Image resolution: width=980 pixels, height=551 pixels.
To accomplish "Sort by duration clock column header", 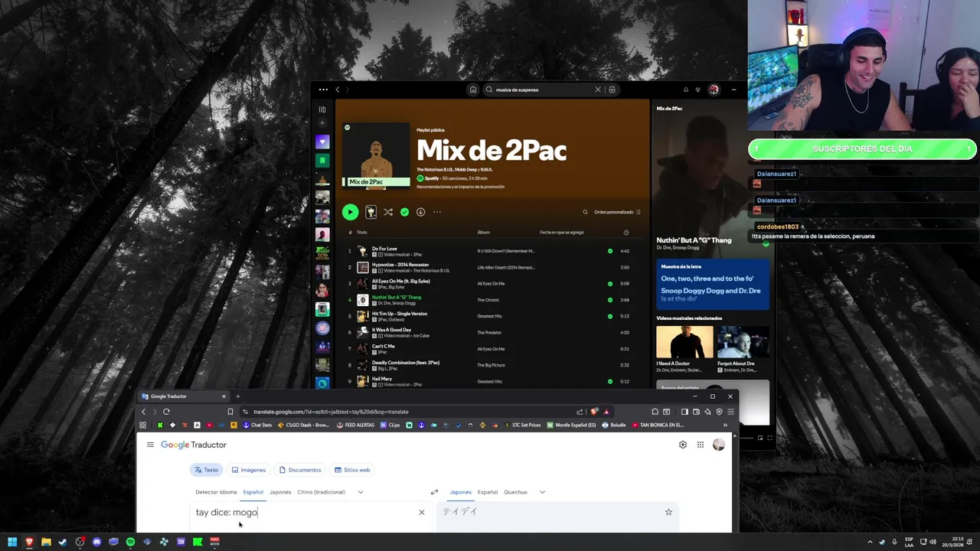I will (x=626, y=233).
